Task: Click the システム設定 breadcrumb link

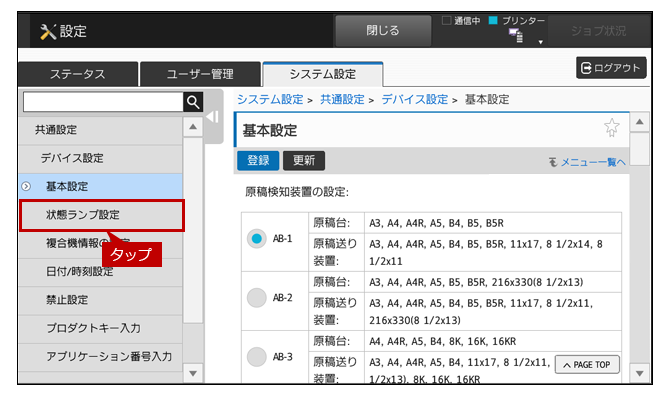Action: click(270, 100)
